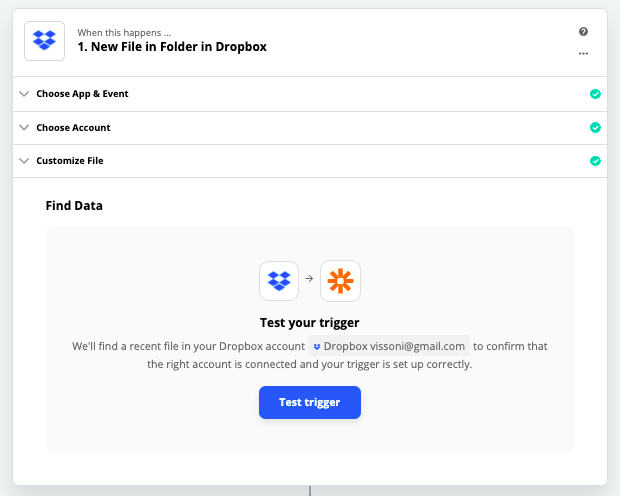Open the Choose App & Event section label
The width and height of the screenshot is (620, 496).
pyautogui.click(x=82, y=94)
